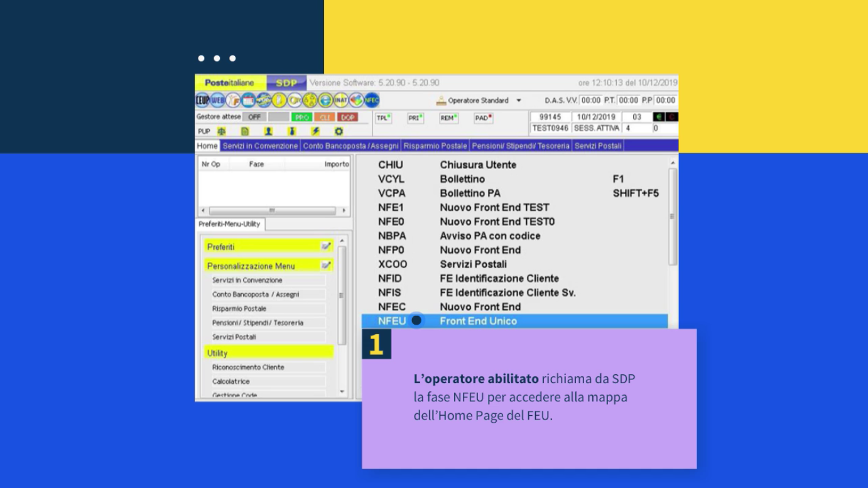868x488 pixels.
Task: Select the user silhouette icon in PUP row
Action: point(268,132)
